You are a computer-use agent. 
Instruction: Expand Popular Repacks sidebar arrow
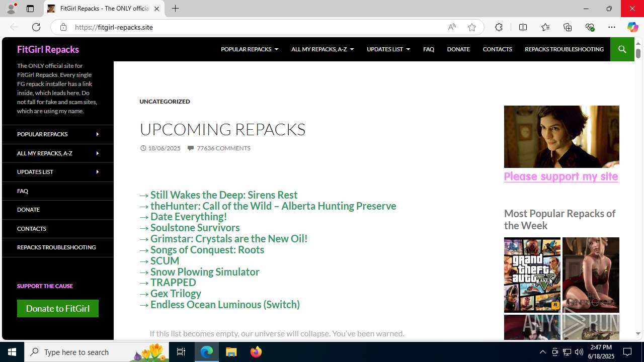coord(97,134)
